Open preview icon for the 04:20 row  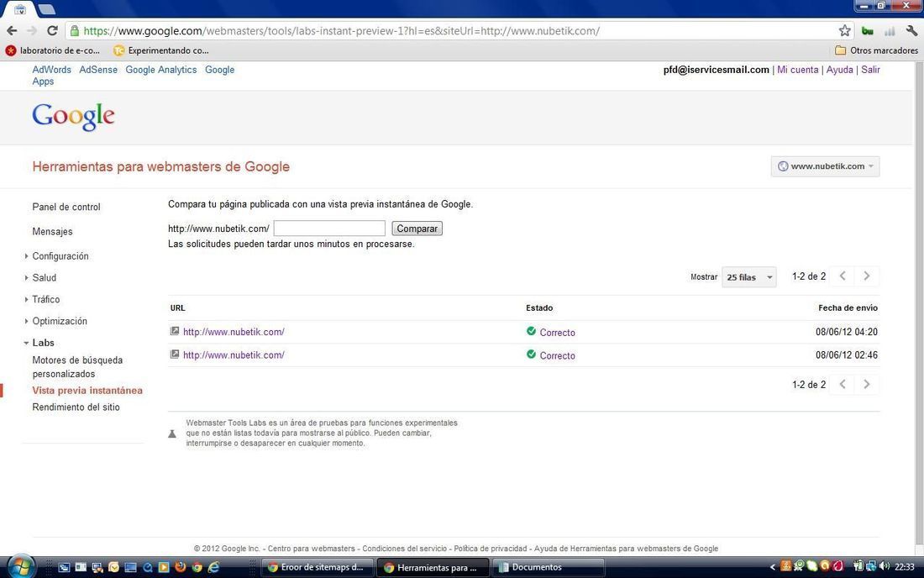point(175,331)
